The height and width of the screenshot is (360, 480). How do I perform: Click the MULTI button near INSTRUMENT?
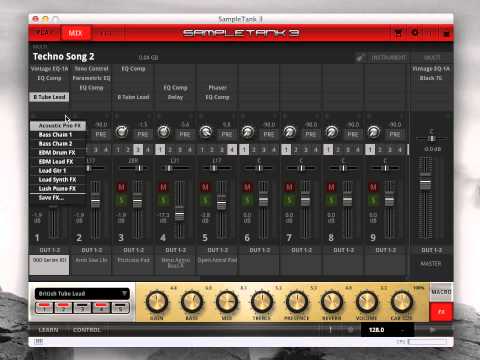coord(432,58)
